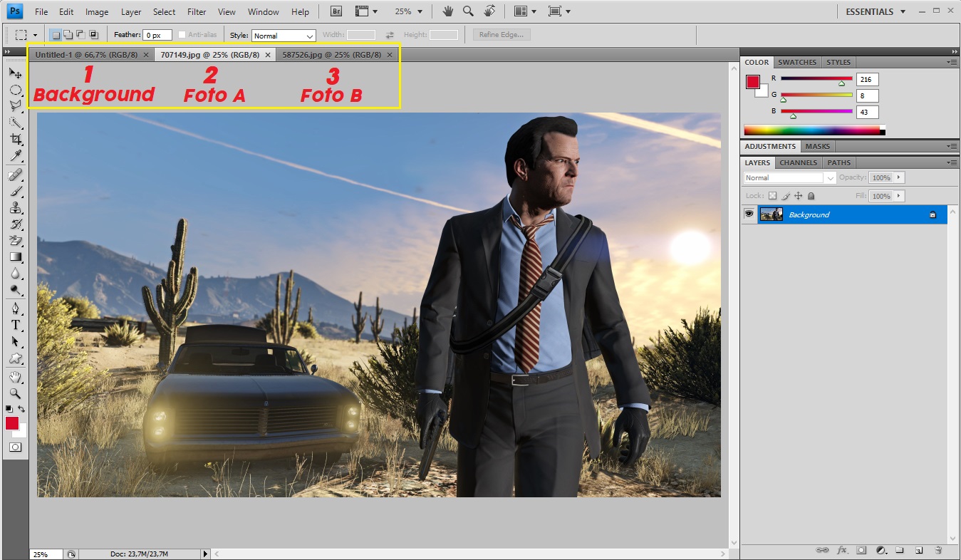Open the Image menu
The image size is (961, 560).
97,12
